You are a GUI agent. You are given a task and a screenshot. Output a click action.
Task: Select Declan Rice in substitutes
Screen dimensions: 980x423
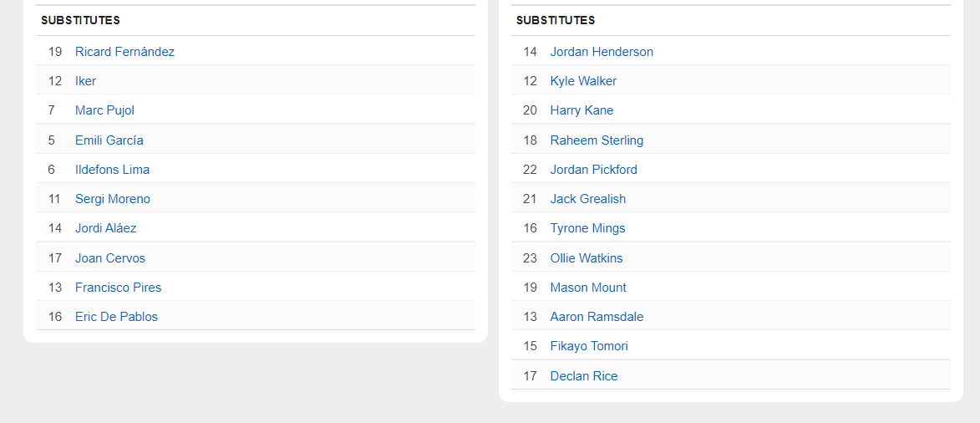(x=584, y=376)
